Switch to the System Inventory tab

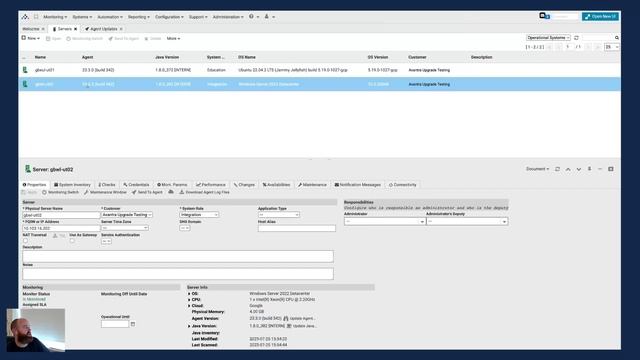click(72, 185)
